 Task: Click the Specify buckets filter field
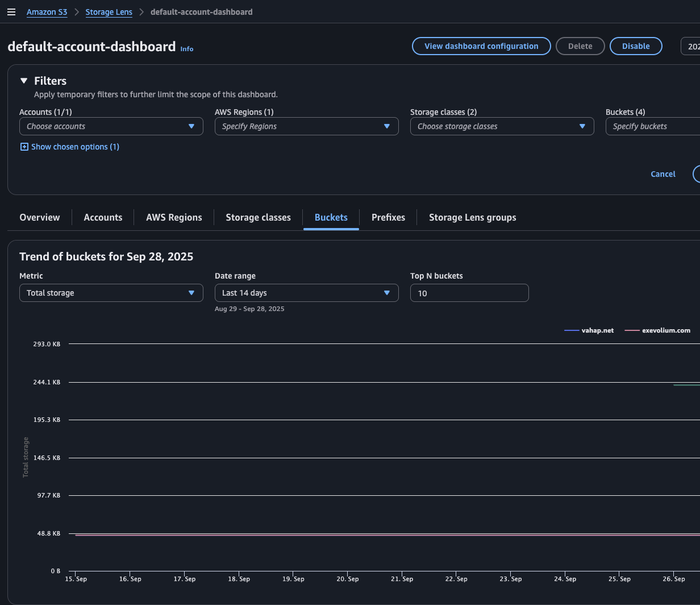tap(653, 126)
